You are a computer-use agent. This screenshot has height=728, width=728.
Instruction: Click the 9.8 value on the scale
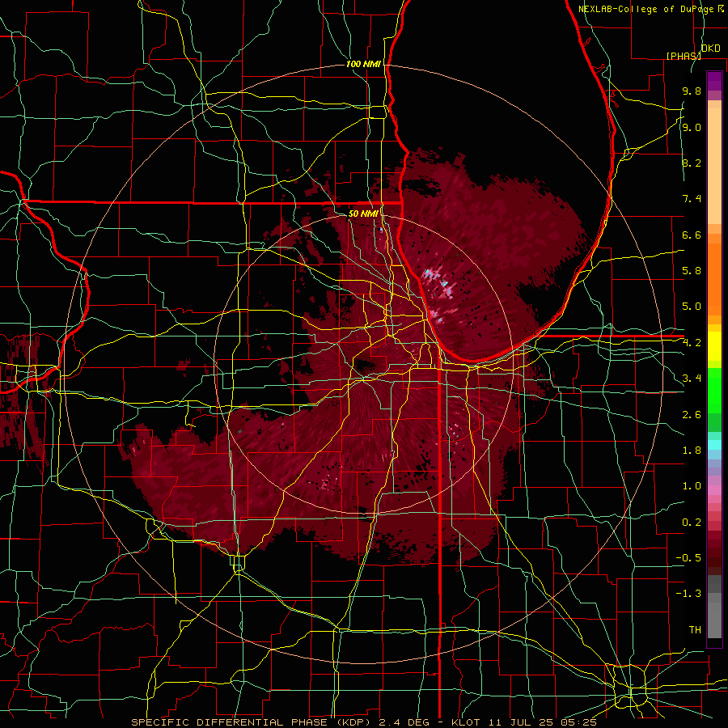[x=692, y=91]
